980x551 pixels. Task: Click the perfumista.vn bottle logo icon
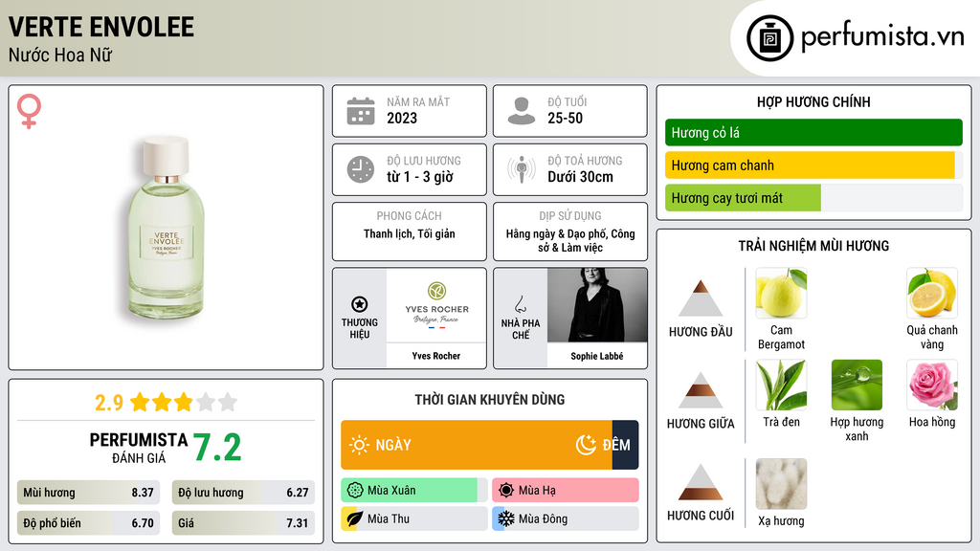pos(769,38)
